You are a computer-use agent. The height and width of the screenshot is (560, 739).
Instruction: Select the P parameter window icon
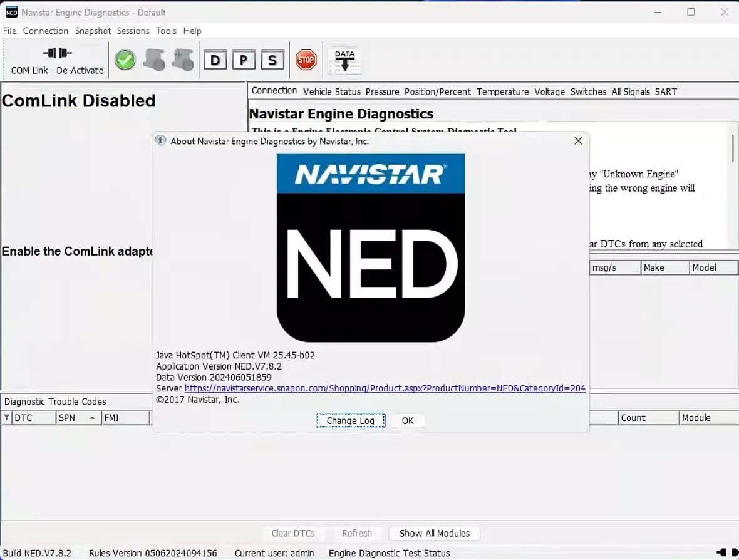coord(244,60)
